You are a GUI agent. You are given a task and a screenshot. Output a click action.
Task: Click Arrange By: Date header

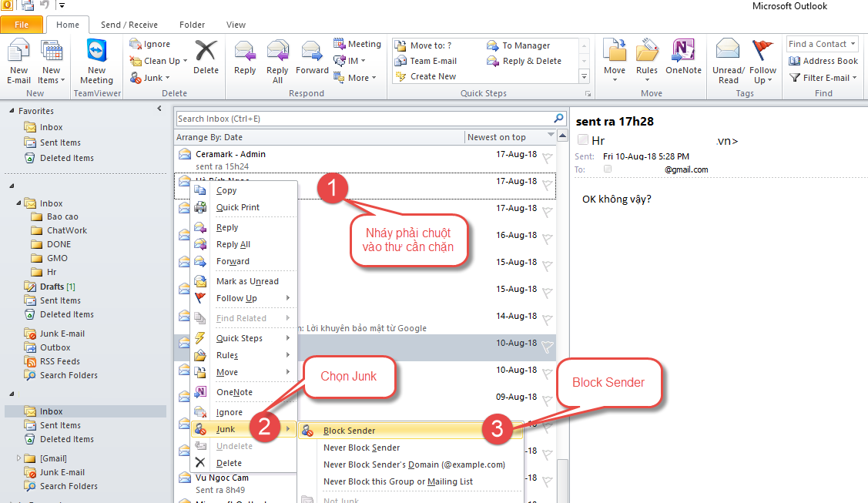tap(209, 137)
